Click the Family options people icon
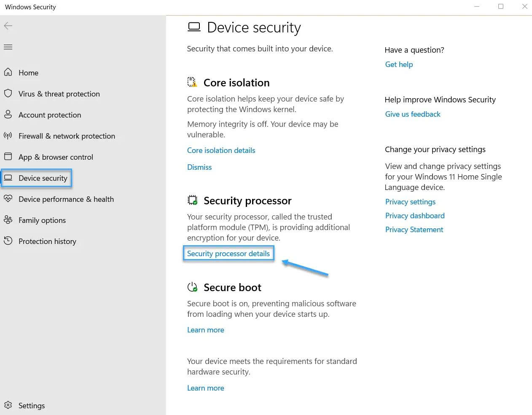Viewport: 532px width, 415px height. (x=8, y=220)
